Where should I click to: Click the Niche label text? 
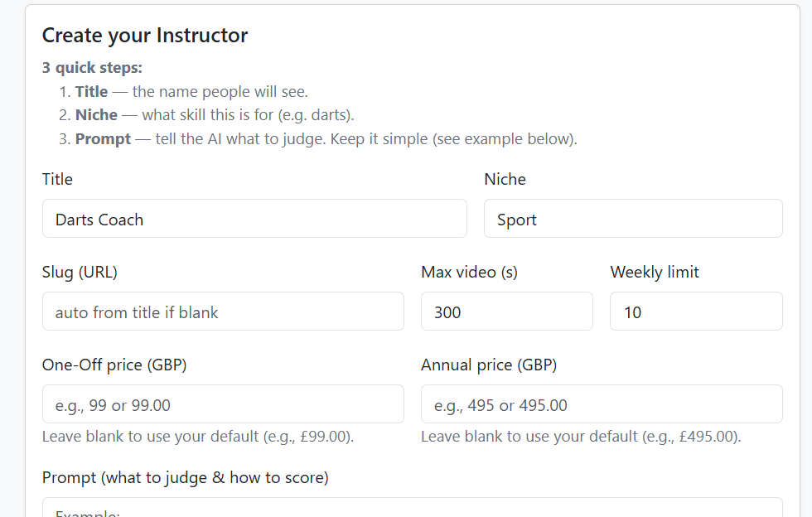pyautogui.click(x=505, y=179)
